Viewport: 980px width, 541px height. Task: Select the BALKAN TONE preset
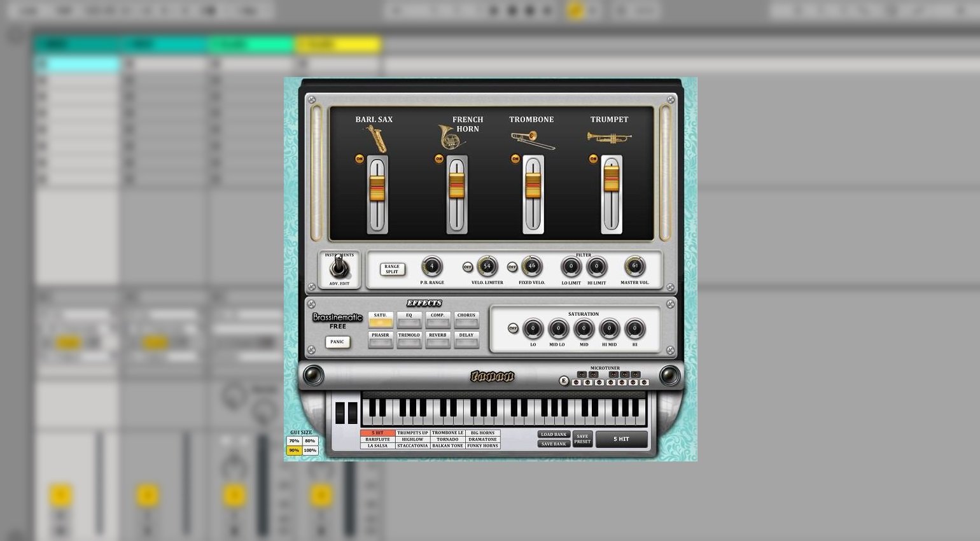point(447,446)
